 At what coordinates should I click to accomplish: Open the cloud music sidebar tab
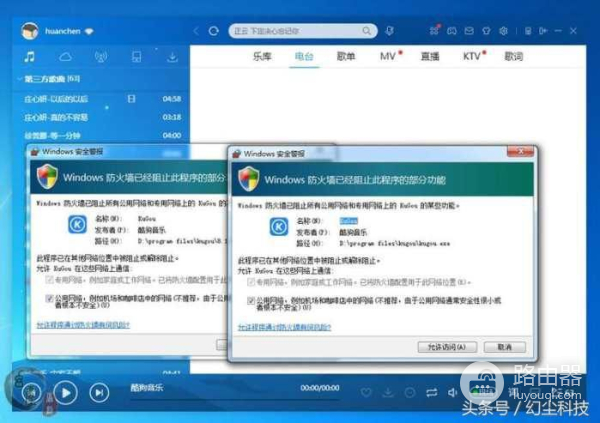click(65, 57)
